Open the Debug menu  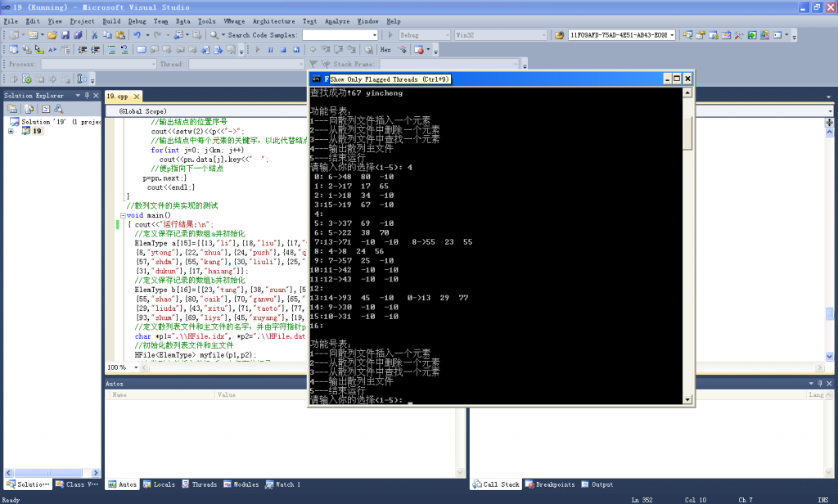coord(137,20)
